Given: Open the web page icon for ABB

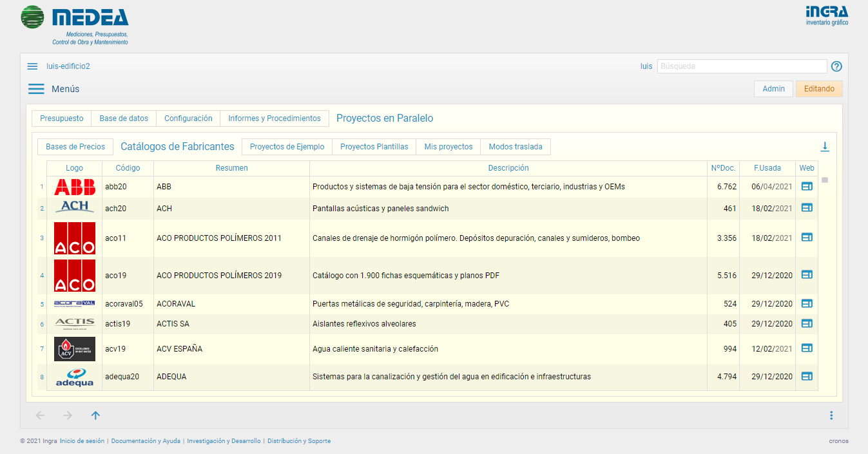Looking at the screenshot, I should 806,187.
